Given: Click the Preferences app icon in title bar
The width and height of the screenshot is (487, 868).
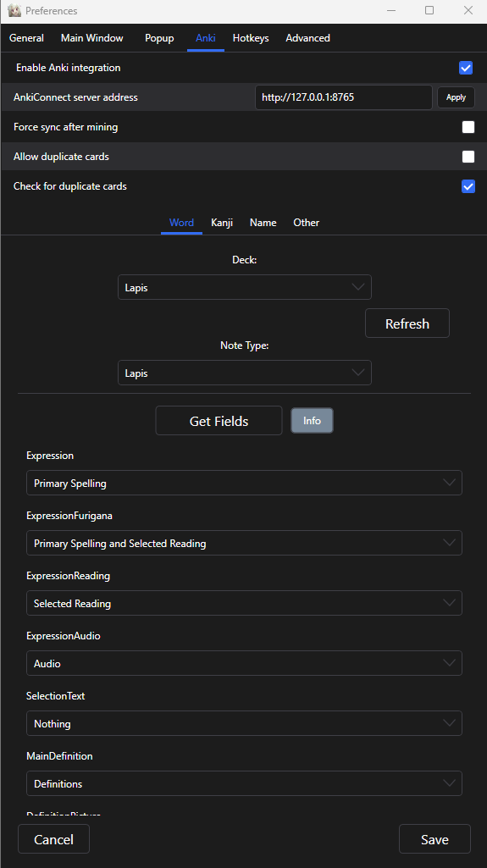Looking at the screenshot, I should pos(14,10).
